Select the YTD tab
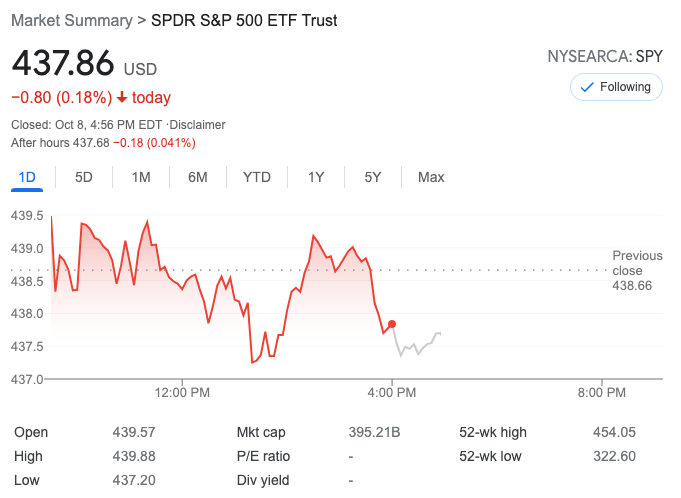 (256, 177)
